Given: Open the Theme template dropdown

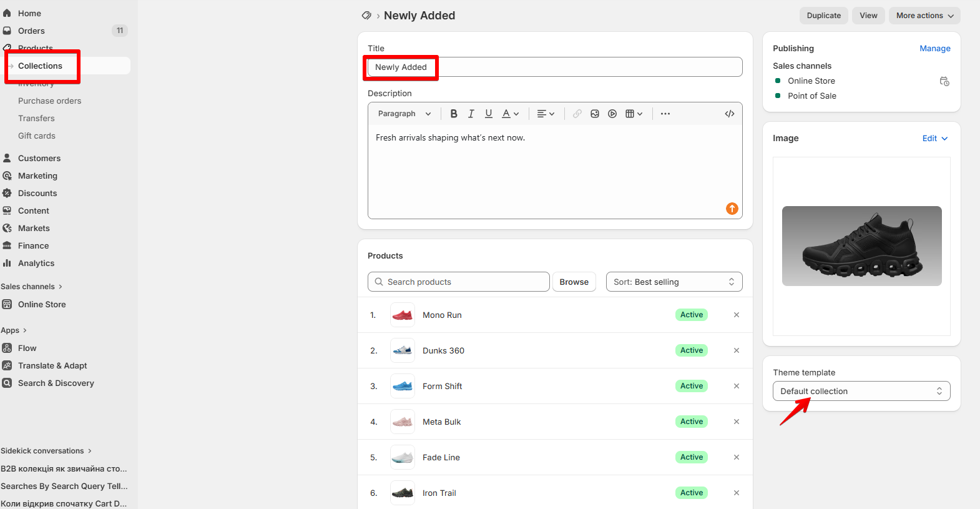Looking at the screenshot, I should [x=861, y=391].
